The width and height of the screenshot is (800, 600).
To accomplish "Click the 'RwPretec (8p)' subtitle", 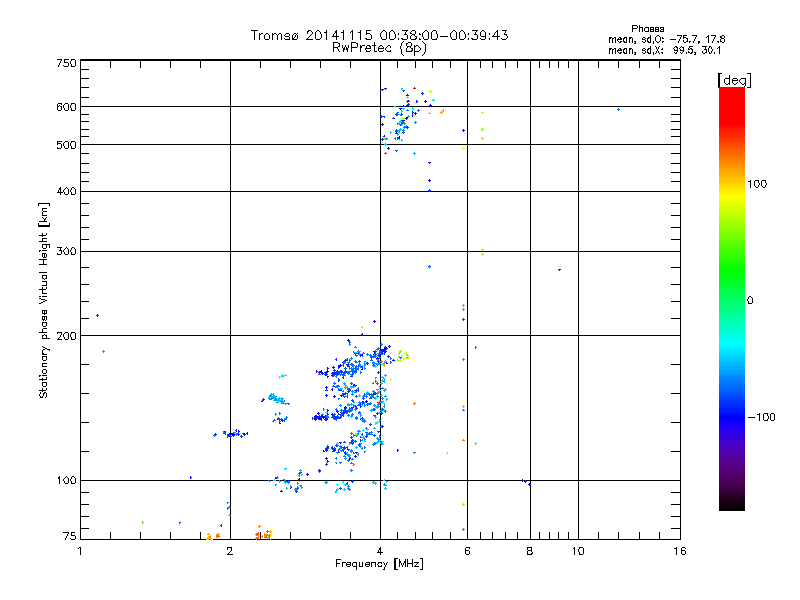I will point(379,48).
